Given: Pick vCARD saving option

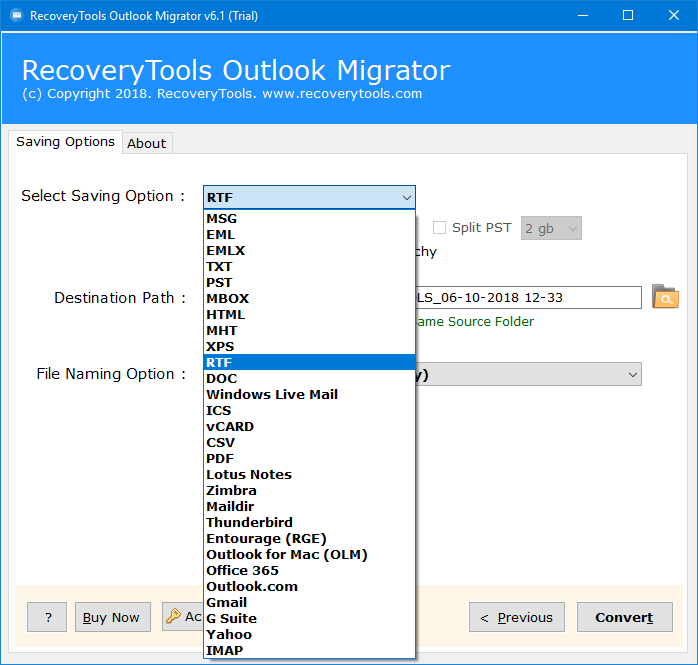Looking at the screenshot, I should (x=309, y=426).
